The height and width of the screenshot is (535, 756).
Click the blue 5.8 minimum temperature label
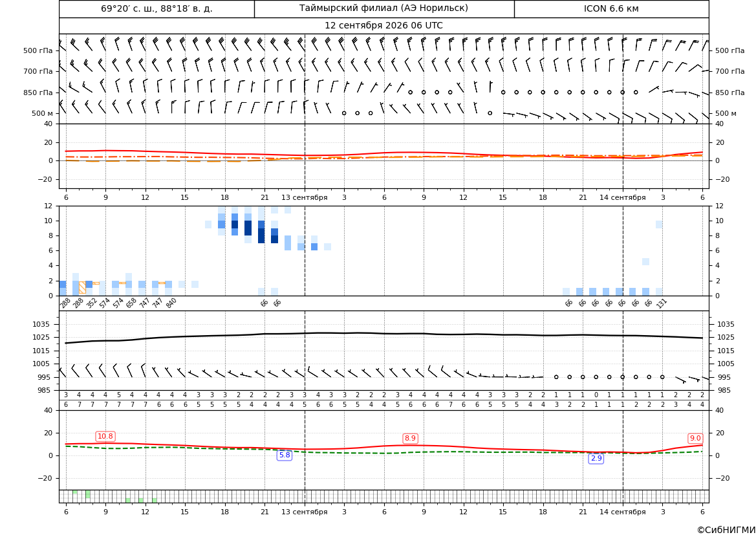tap(285, 455)
